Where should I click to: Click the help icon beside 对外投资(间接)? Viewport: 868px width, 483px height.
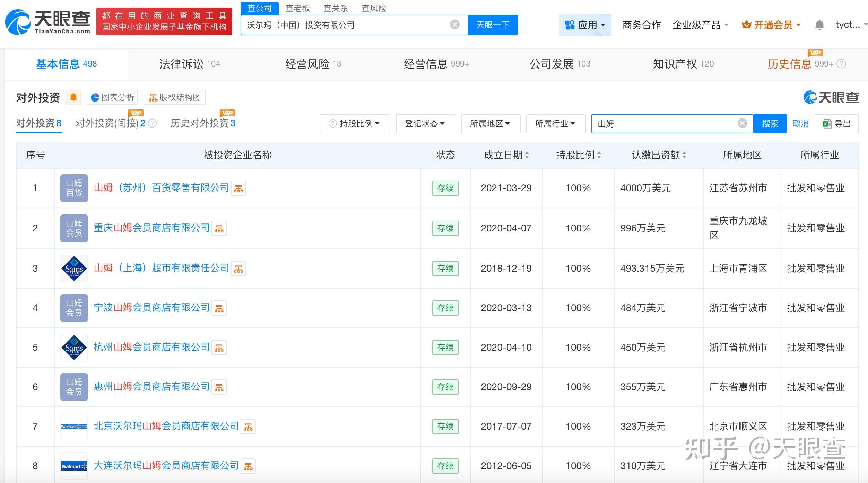pos(153,123)
